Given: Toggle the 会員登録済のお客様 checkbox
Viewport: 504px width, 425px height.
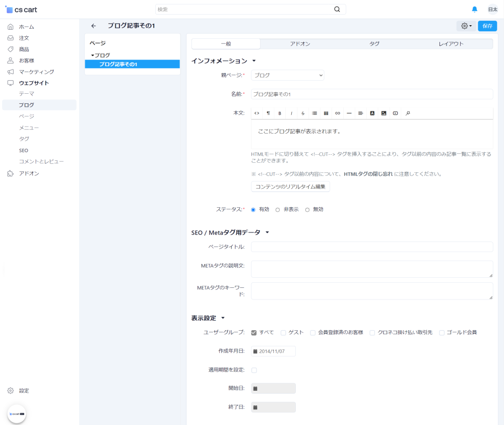Looking at the screenshot, I should 313,333.
